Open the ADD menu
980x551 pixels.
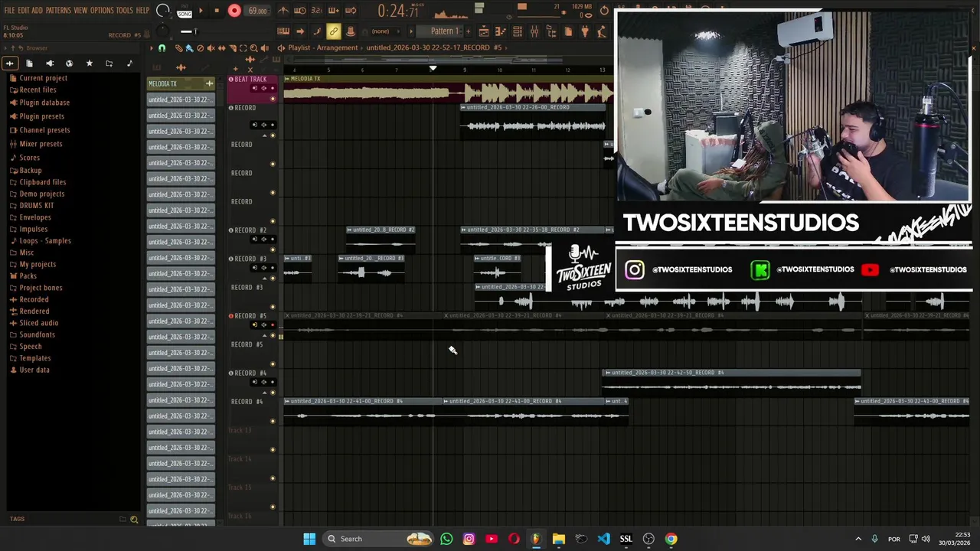tap(38, 10)
